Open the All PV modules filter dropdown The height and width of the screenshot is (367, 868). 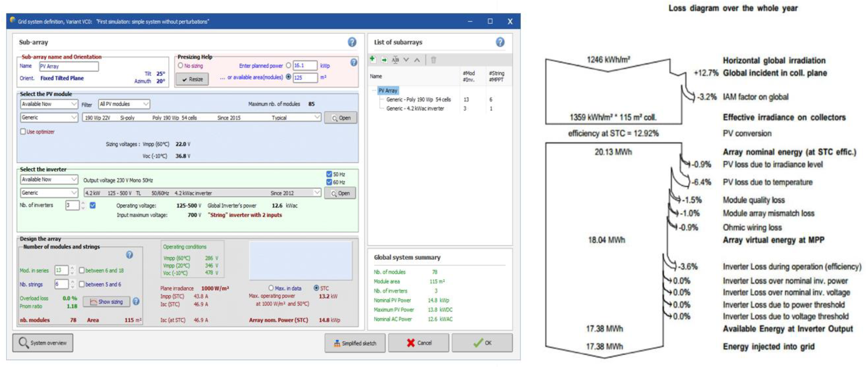click(x=124, y=104)
